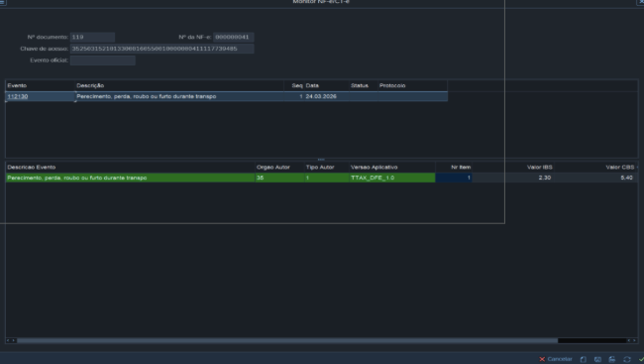
Task: Click the Nº da NF-e field
Action: [x=233, y=37]
